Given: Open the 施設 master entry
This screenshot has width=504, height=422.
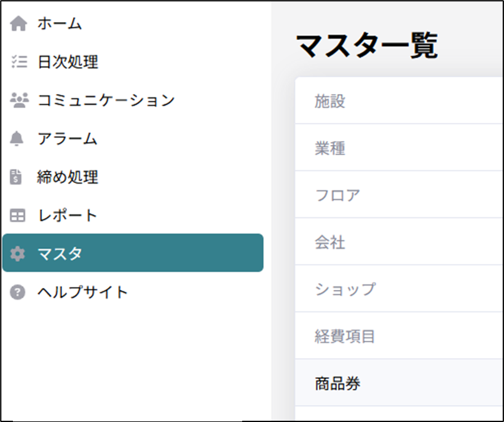Looking at the screenshot, I should 330,101.
